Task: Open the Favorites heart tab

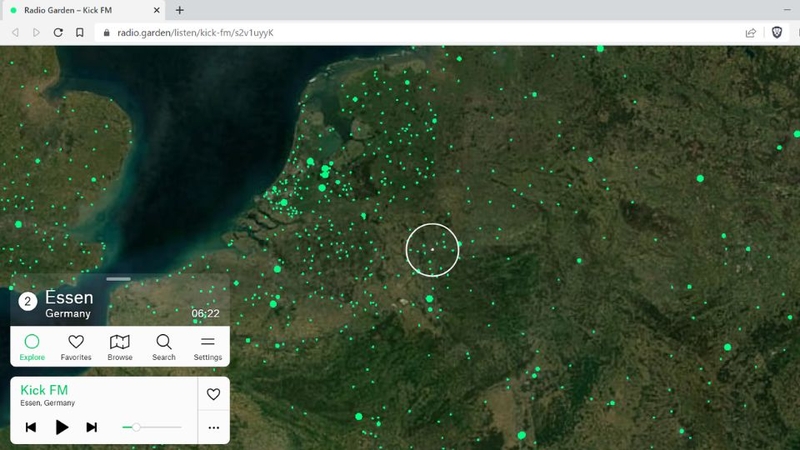Action: click(76, 347)
